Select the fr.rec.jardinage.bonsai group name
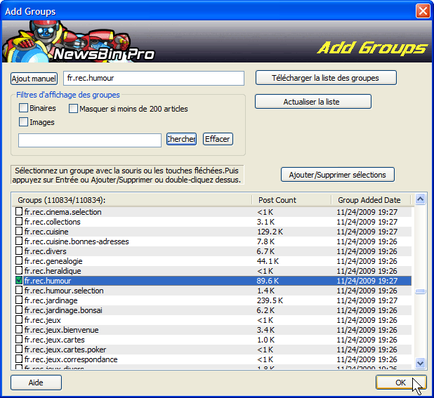 pos(63,310)
